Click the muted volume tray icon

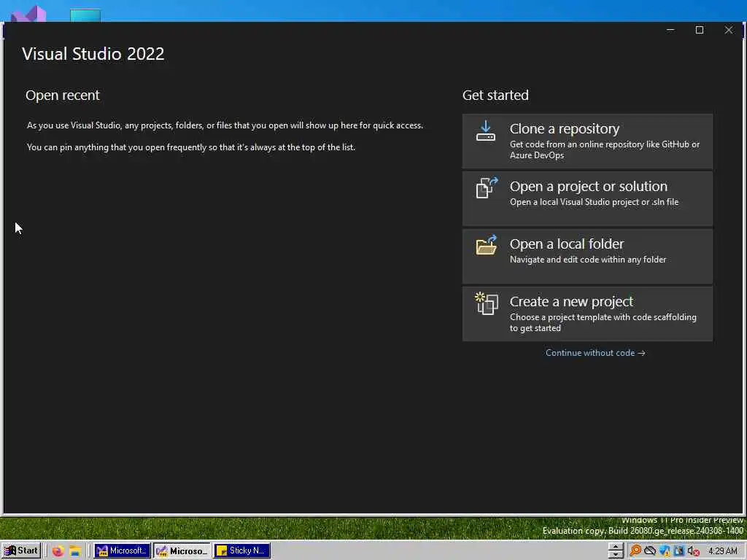click(x=694, y=551)
